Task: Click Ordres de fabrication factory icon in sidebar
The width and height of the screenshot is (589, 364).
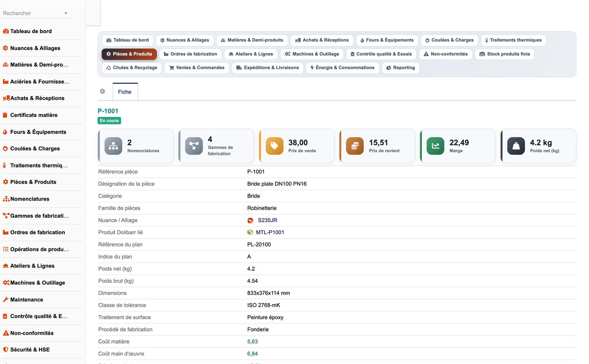Action: point(6,232)
